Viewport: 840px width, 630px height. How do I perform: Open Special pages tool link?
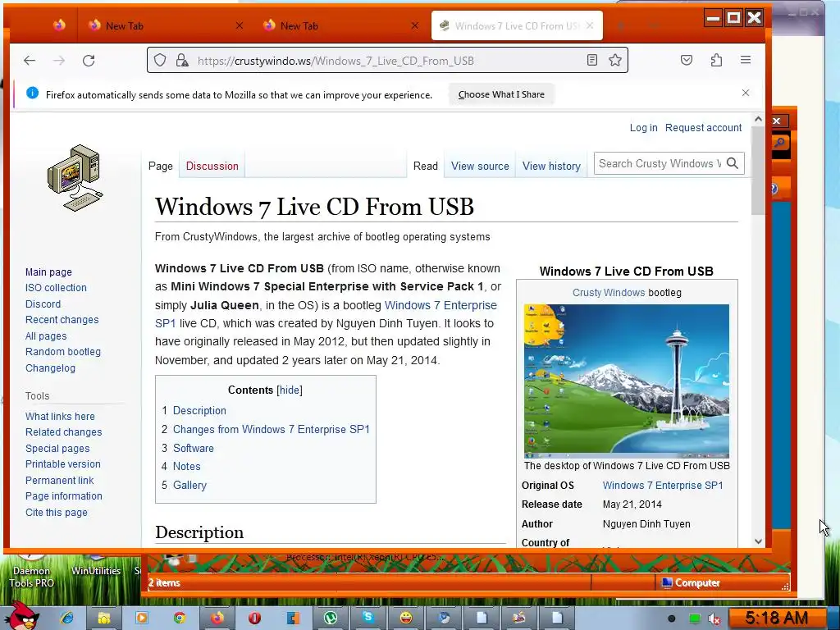coord(57,449)
